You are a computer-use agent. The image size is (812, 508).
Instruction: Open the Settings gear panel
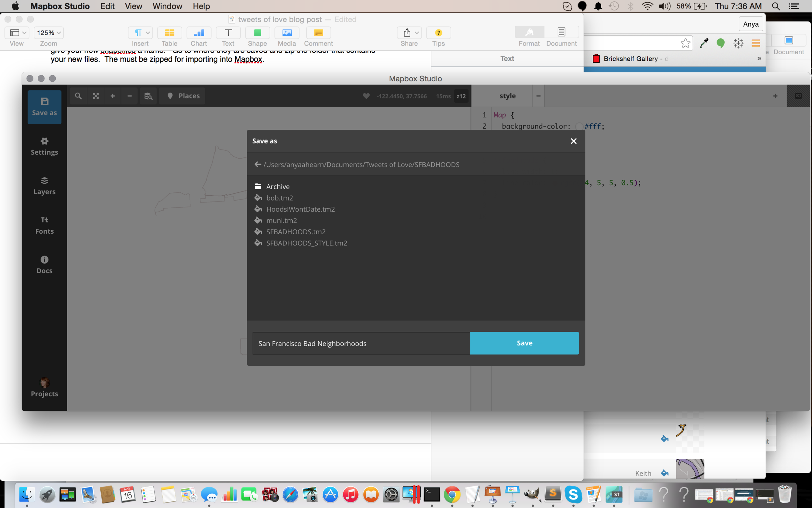(44, 146)
